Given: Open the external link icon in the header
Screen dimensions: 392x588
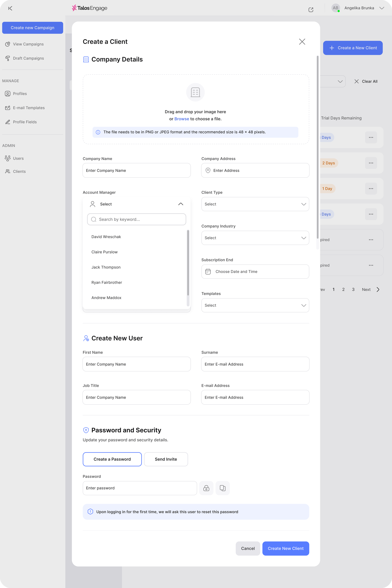Looking at the screenshot, I should tap(311, 10).
